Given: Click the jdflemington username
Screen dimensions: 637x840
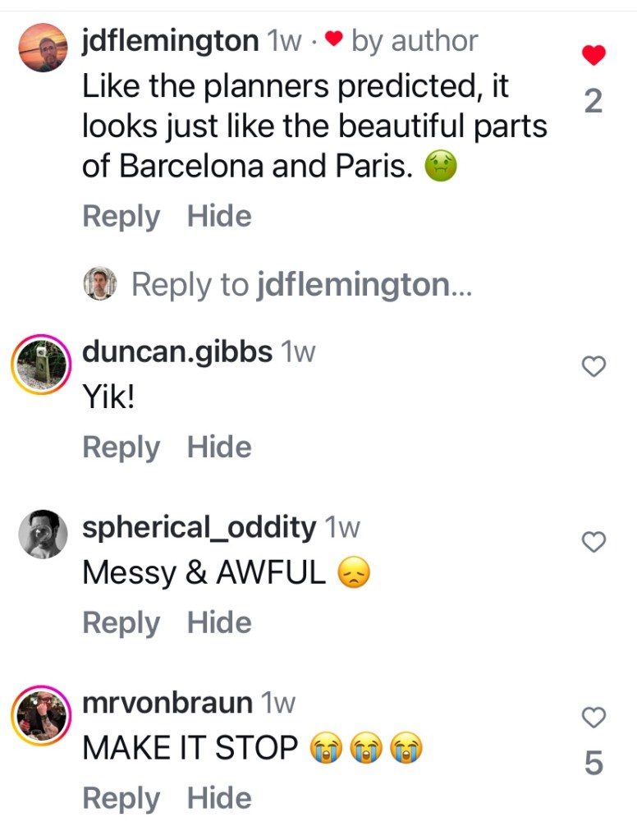Looking at the screenshot, I should [170, 41].
